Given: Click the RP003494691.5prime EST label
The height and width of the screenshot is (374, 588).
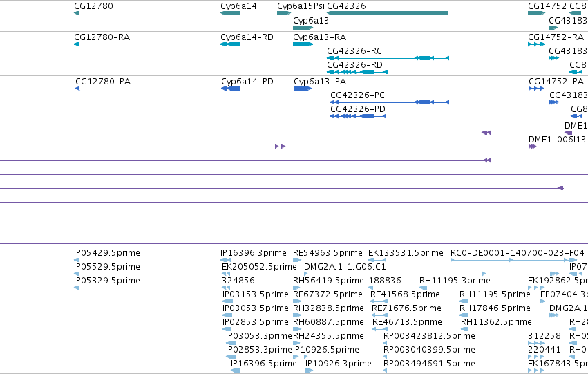Looking at the screenshot, I should (429, 364).
